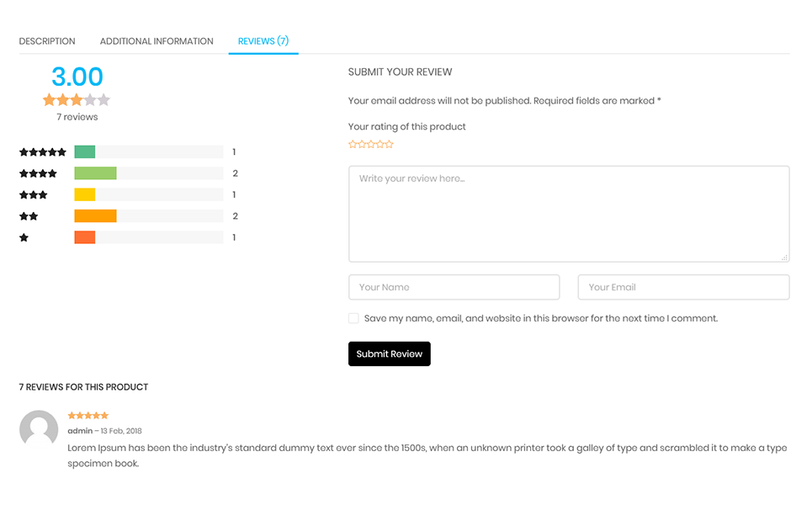Open the Description tab
Image resolution: width=812 pixels, height=505 pixels.
(x=47, y=41)
